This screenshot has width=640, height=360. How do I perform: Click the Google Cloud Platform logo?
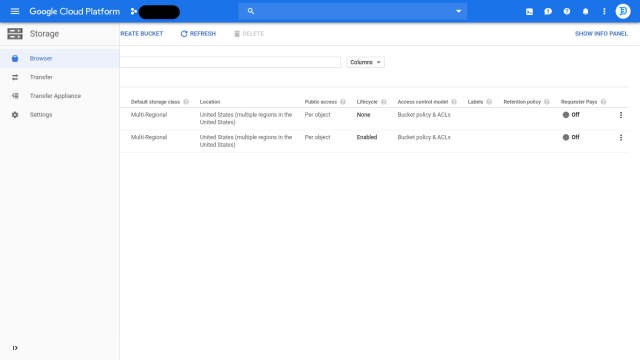point(75,11)
